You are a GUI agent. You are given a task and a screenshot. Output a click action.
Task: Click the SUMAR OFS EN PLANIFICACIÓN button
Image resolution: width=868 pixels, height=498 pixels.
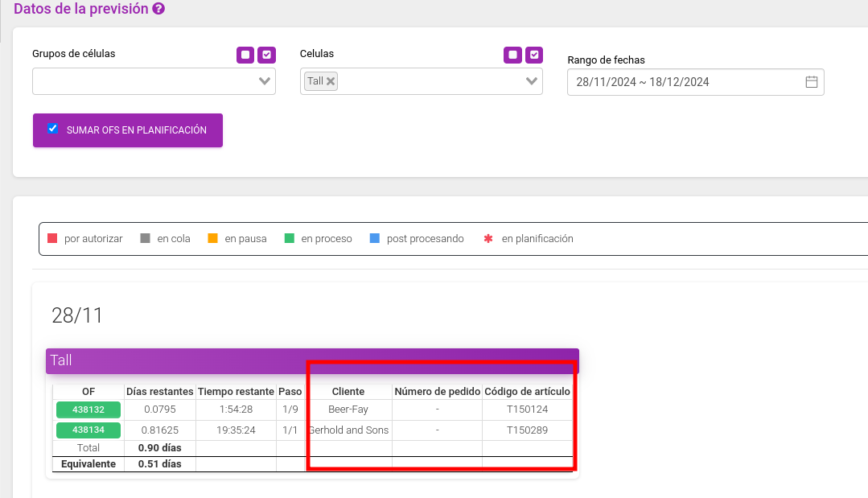coord(128,130)
